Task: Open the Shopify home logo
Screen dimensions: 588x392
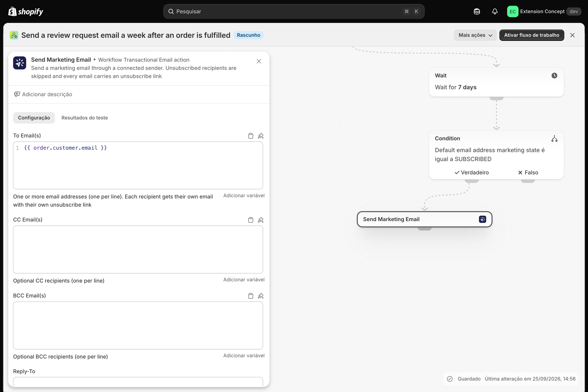Action: [x=26, y=11]
